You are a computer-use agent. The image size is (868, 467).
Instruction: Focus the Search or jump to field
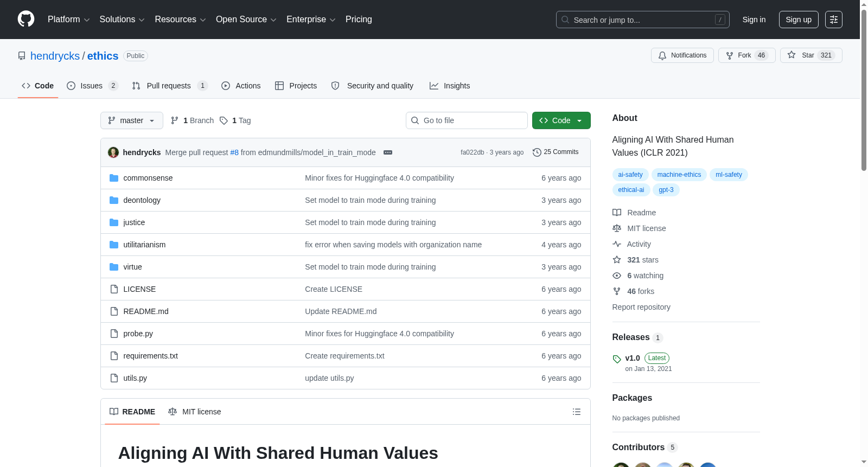[x=643, y=20]
